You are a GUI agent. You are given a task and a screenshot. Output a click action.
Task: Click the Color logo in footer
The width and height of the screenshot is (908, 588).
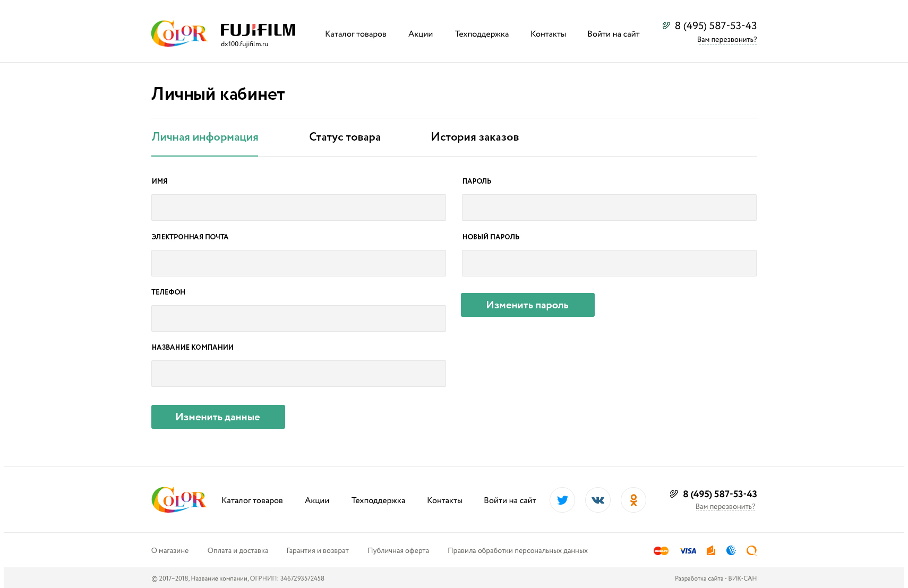tap(178, 499)
